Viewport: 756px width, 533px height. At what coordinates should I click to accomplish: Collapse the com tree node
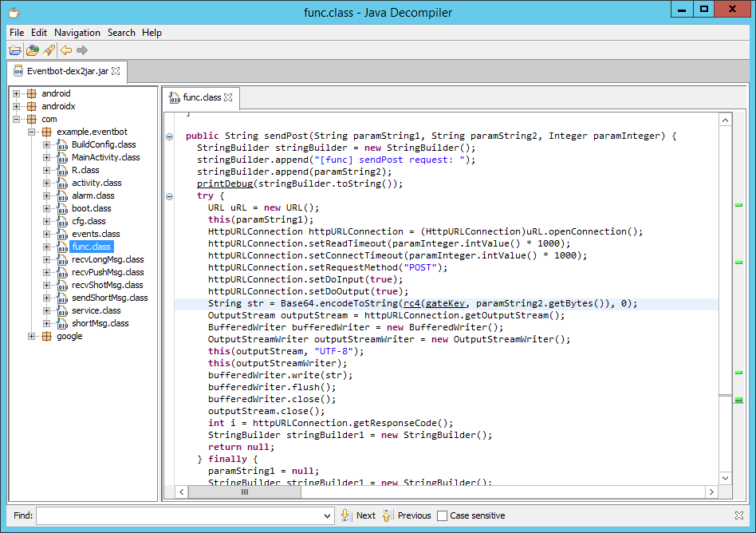pos(17,119)
